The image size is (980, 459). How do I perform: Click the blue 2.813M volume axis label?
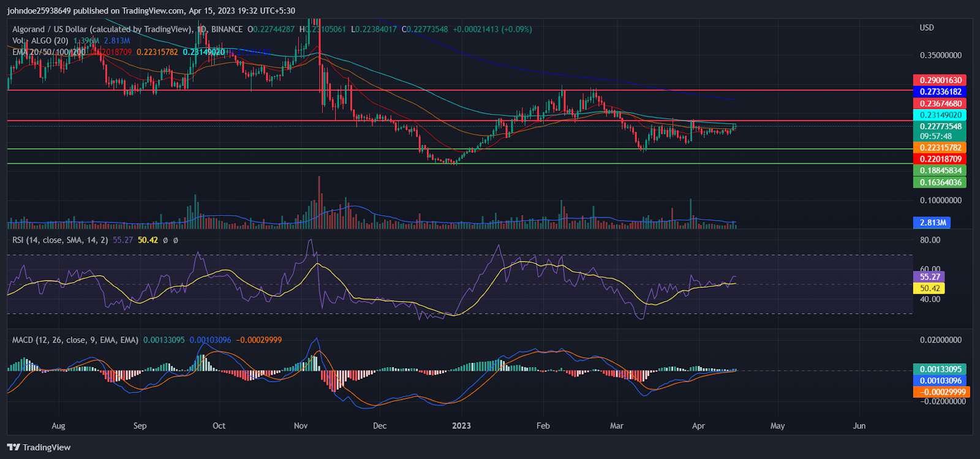point(932,222)
